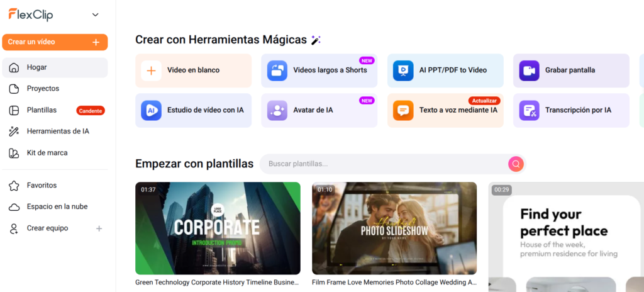Click the plus icon next to Crear equipo

(99, 228)
